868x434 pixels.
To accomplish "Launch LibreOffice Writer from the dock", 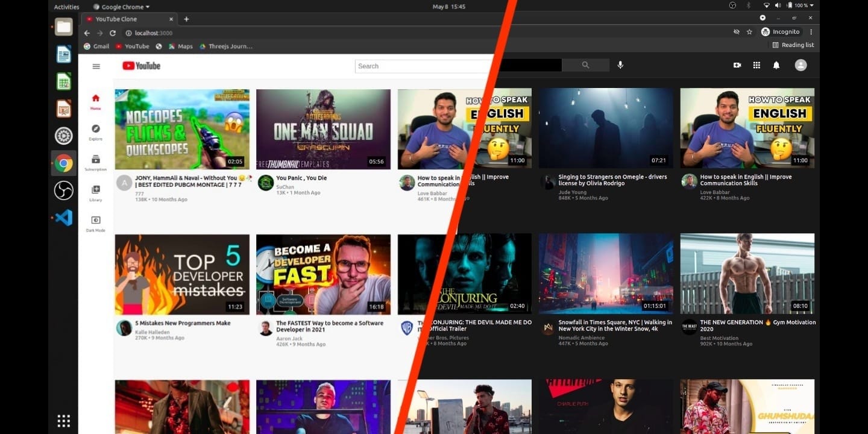I will (64, 54).
